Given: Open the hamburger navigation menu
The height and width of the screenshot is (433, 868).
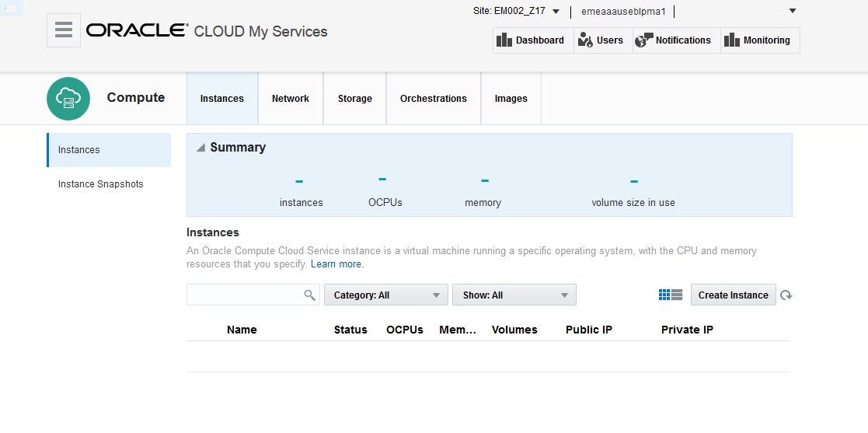Looking at the screenshot, I should click(x=64, y=30).
